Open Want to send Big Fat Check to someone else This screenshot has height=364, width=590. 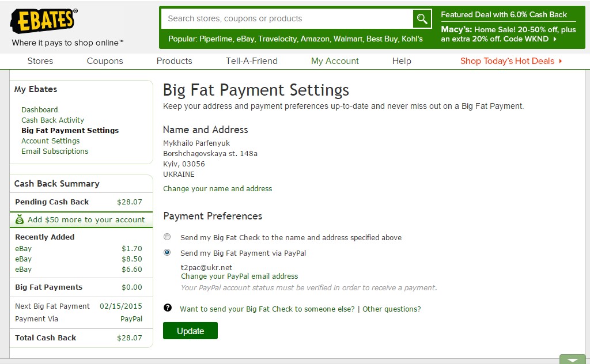(267, 309)
